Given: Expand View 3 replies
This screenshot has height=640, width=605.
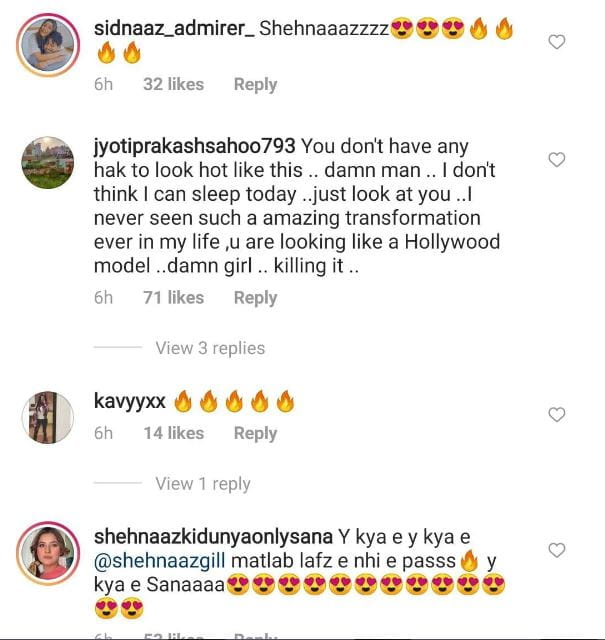Looking at the screenshot, I should (210, 348).
